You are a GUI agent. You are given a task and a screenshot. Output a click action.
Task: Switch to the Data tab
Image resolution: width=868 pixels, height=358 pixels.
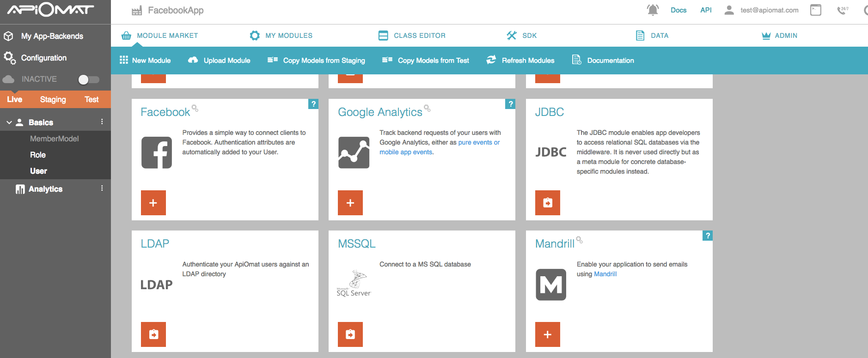pos(652,36)
